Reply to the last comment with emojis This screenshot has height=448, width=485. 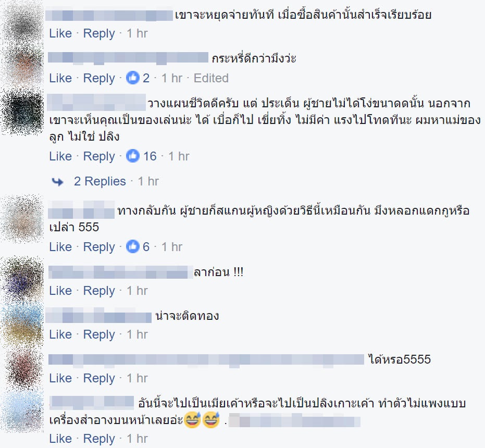pos(98,439)
